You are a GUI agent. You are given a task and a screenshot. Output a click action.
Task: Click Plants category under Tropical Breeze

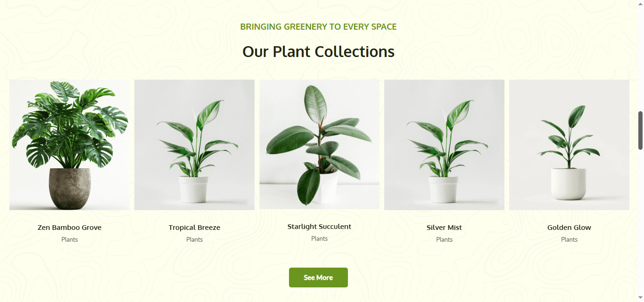click(x=194, y=239)
